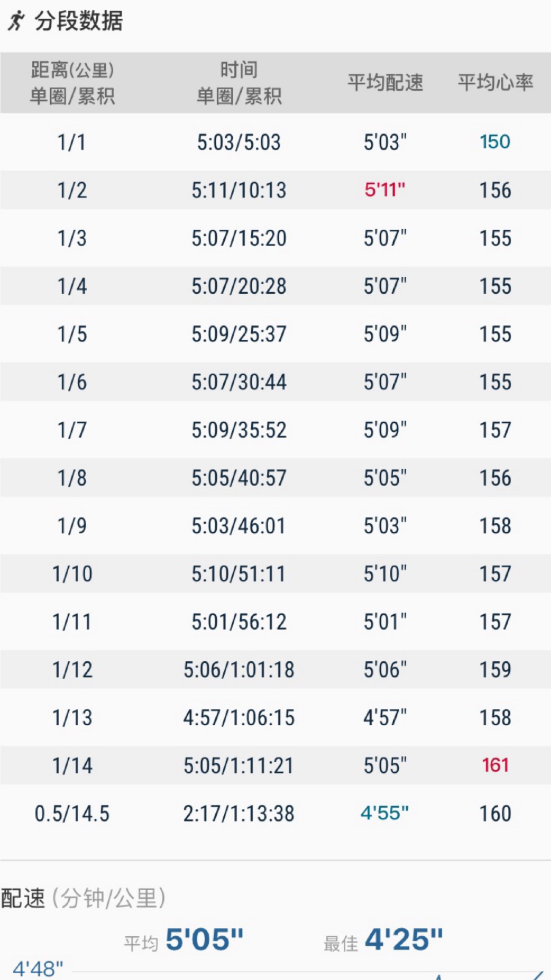
Task: Tap the 最佳 4'25" best pace figure
Action: [x=383, y=940]
